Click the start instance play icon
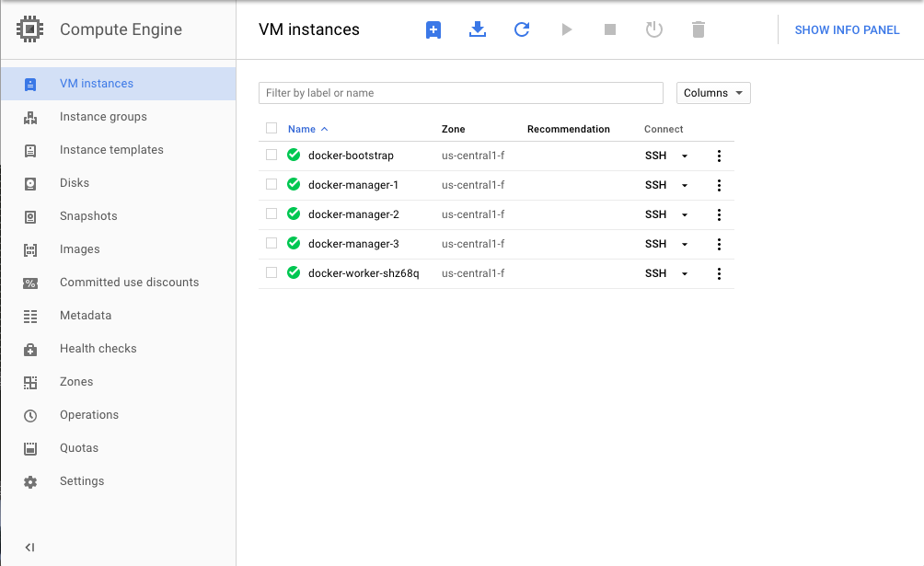Viewport: 924px width, 566px height. click(x=566, y=29)
